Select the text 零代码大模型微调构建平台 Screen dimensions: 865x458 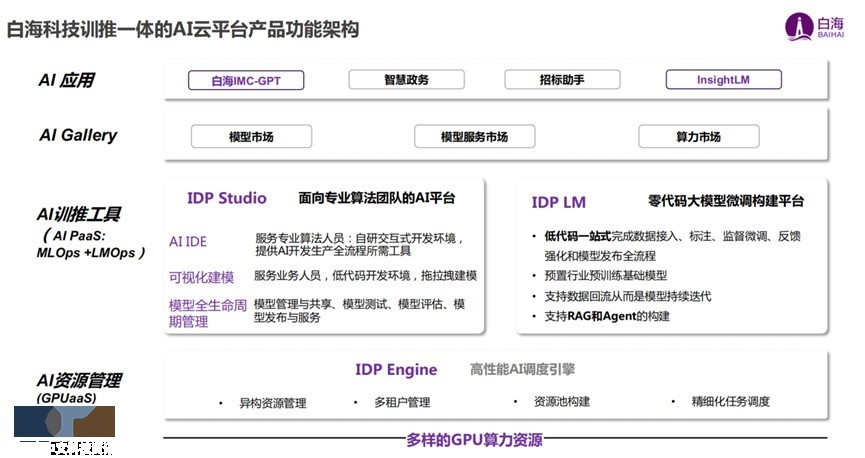726,201
